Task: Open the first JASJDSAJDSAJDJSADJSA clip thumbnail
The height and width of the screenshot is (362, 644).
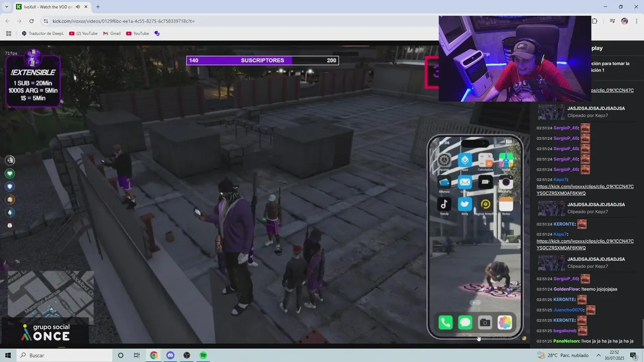Action: coord(551,112)
